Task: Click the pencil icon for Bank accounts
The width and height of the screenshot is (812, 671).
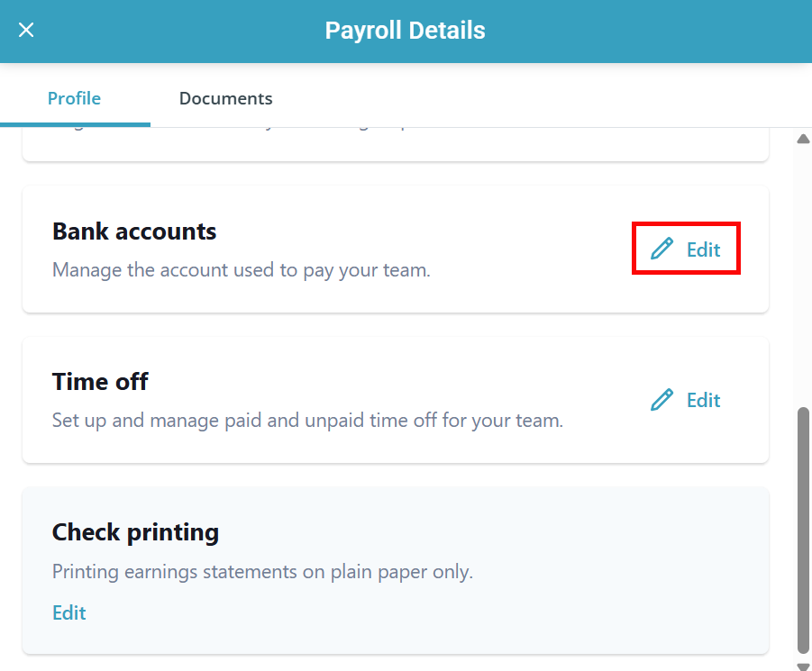Action: 662,249
